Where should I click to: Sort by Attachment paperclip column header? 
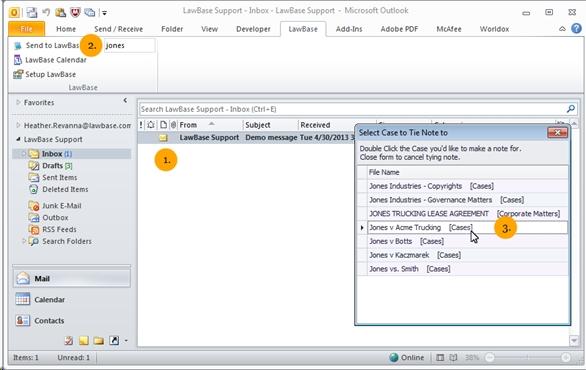173,125
